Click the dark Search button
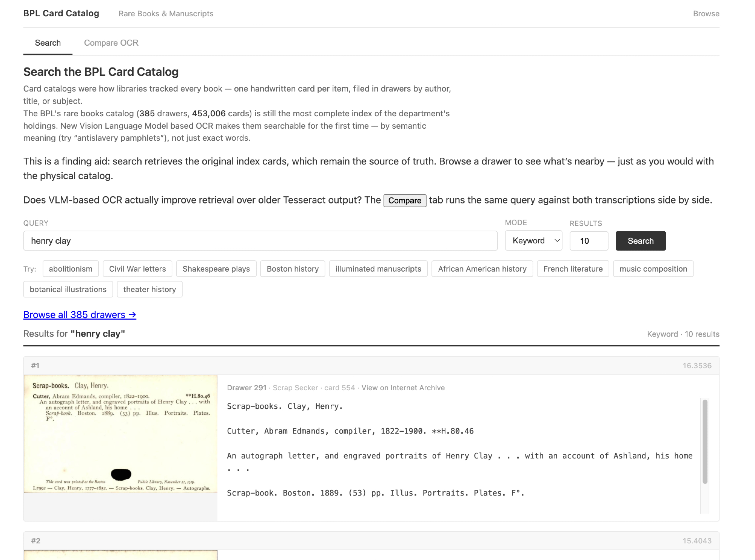This screenshot has height=560, width=755. (x=640, y=241)
